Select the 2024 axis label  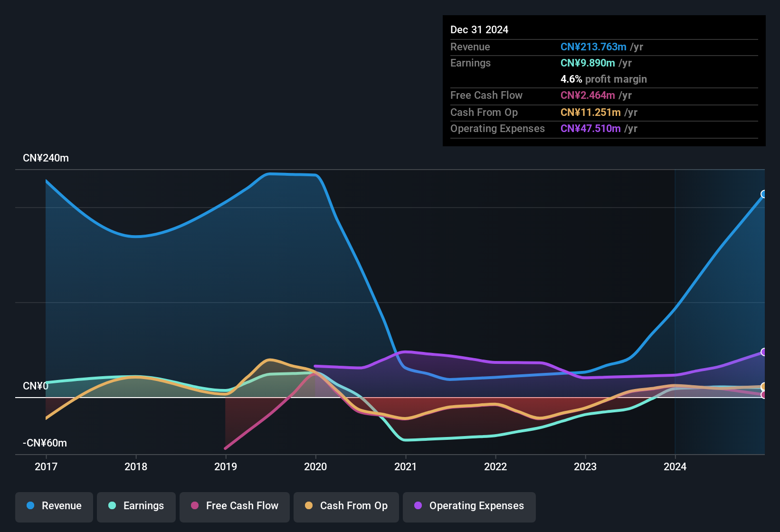(676, 467)
